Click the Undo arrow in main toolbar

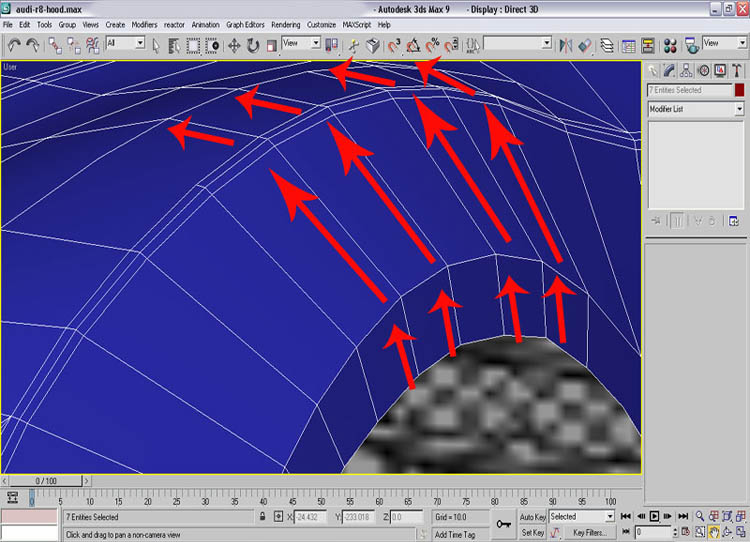(x=13, y=44)
